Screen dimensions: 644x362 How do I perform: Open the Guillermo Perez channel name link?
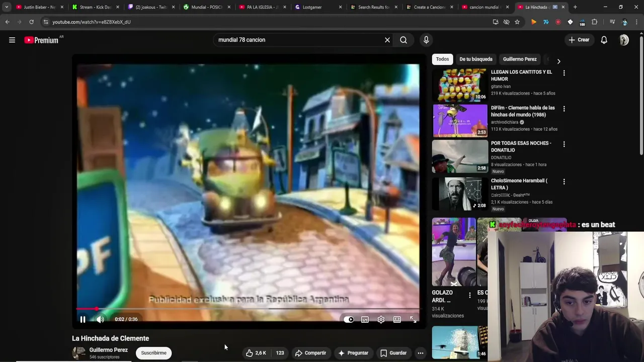point(109,350)
